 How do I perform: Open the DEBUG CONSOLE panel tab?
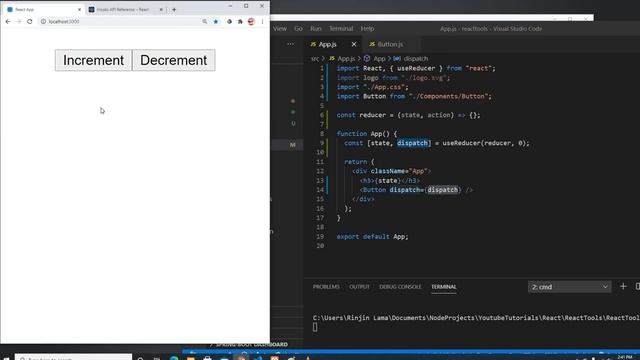pos(400,287)
